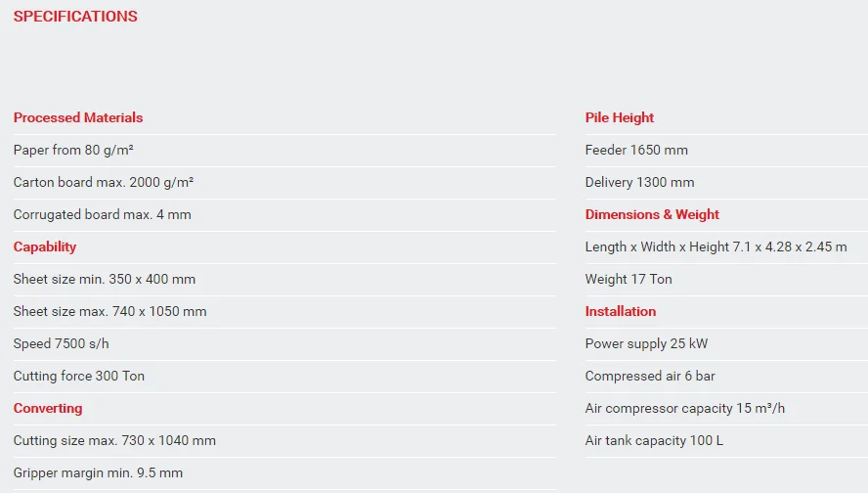Click the Processed Materials section heading

(x=78, y=117)
